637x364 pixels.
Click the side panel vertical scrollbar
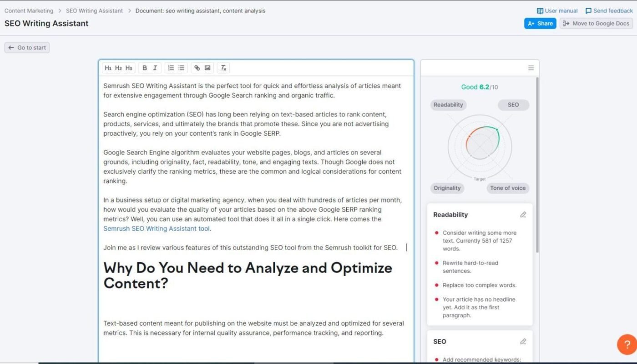tap(537, 165)
